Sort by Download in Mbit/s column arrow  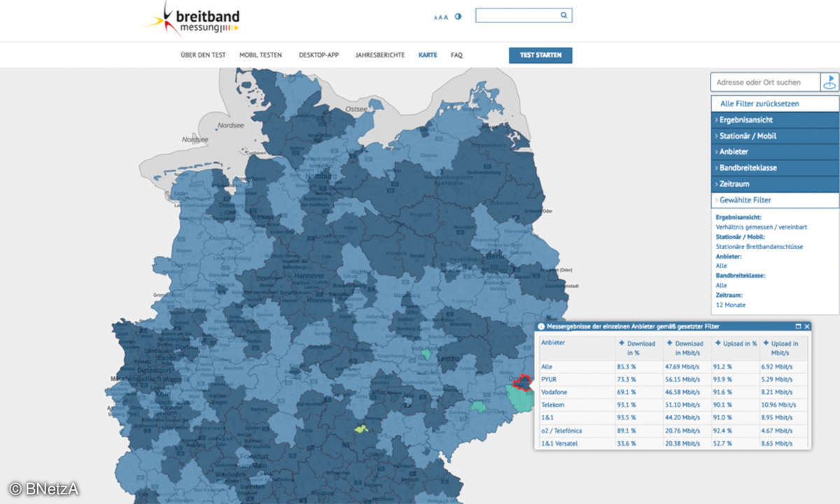669,344
